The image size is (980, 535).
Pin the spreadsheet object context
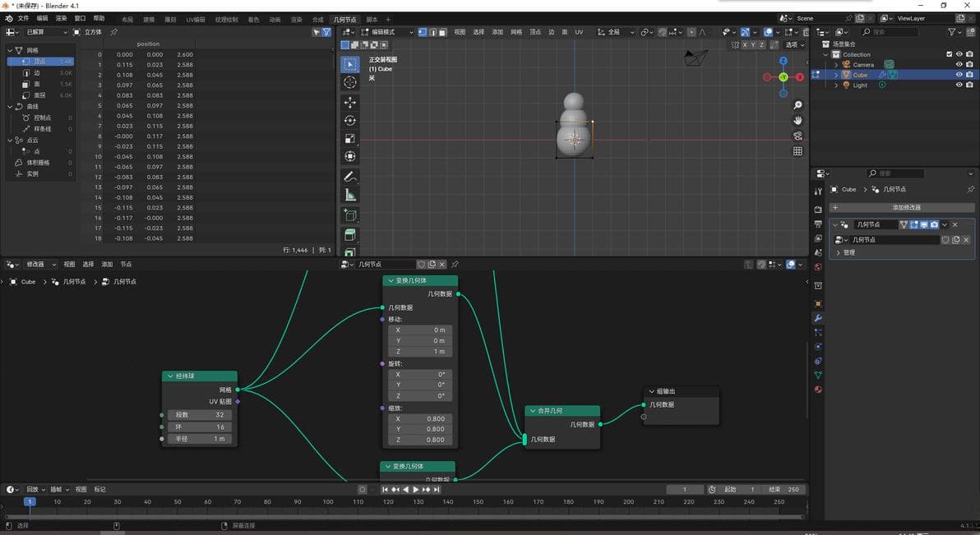click(x=113, y=32)
